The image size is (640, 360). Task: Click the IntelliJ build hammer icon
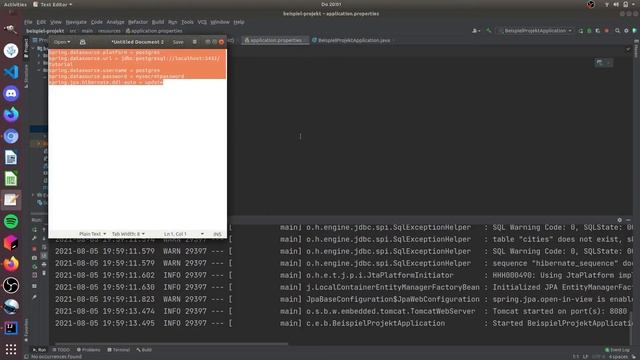[489, 31]
